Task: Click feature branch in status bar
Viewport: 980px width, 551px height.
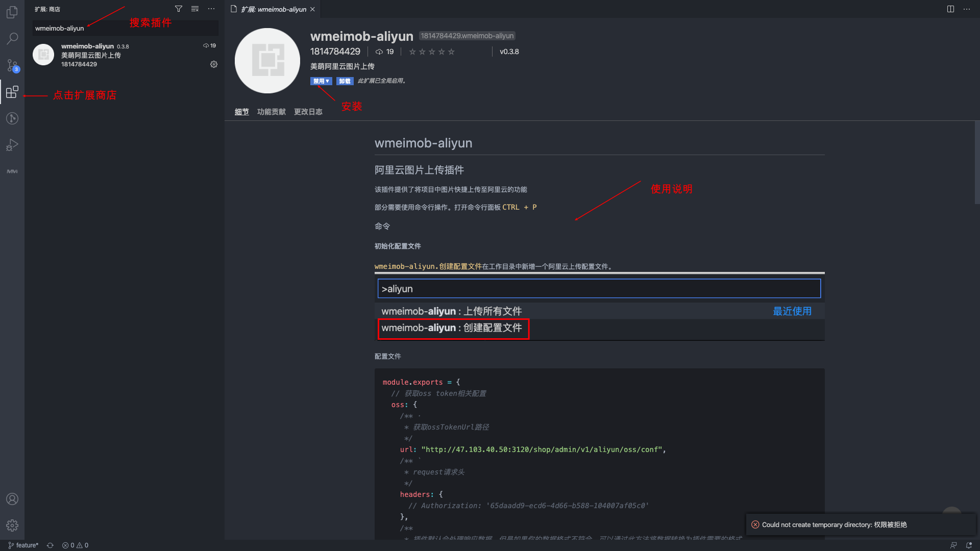Action: pos(23,545)
